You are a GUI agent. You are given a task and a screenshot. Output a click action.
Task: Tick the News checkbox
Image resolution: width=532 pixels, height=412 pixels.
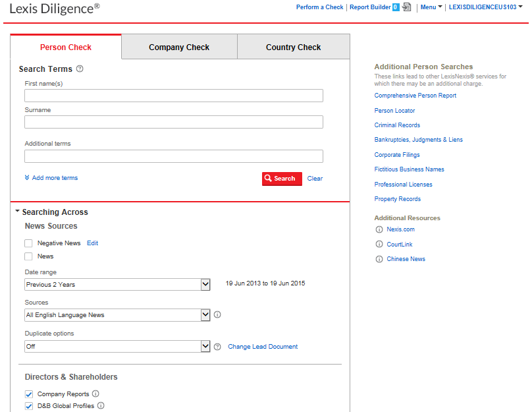[28, 256]
